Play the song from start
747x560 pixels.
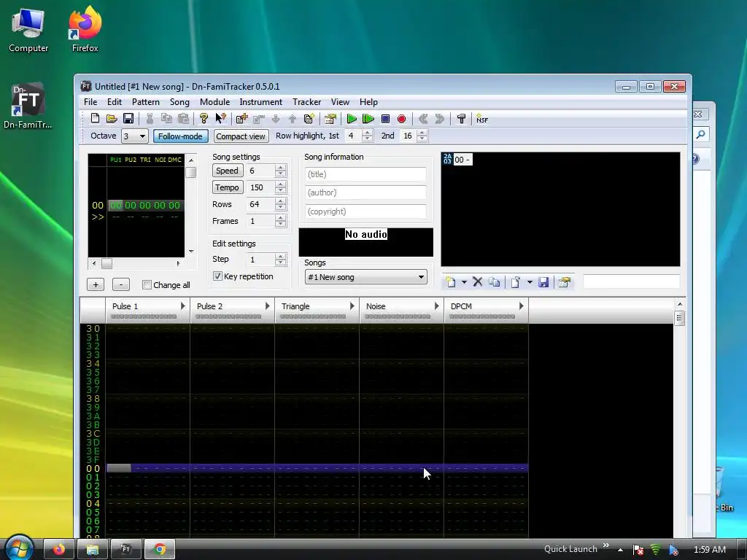[x=352, y=119]
